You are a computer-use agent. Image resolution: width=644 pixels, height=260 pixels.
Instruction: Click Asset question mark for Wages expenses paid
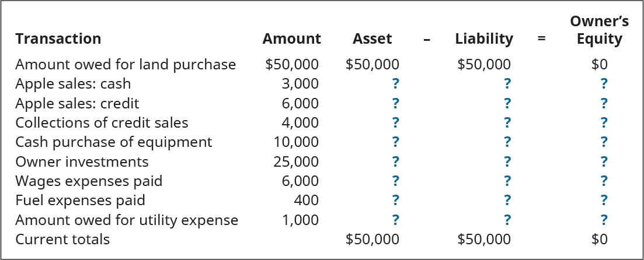click(x=396, y=181)
